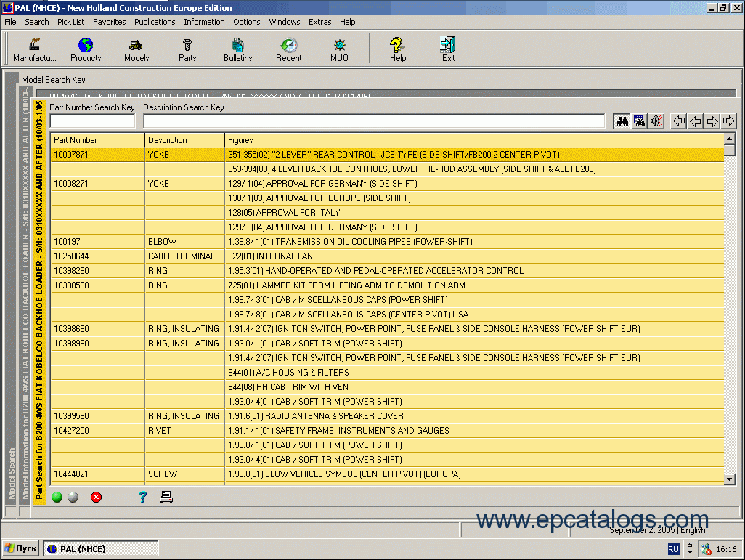Select part number 10427200 RIVET row

pyautogui.click(x=387, y=431)
